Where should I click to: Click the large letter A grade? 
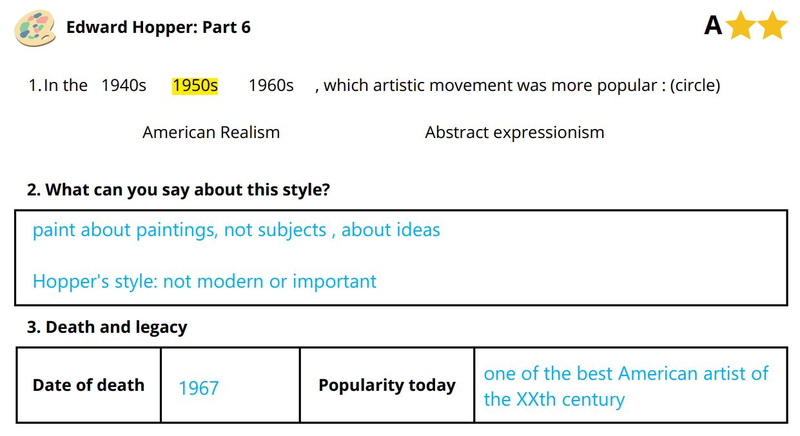pos(713,25)
